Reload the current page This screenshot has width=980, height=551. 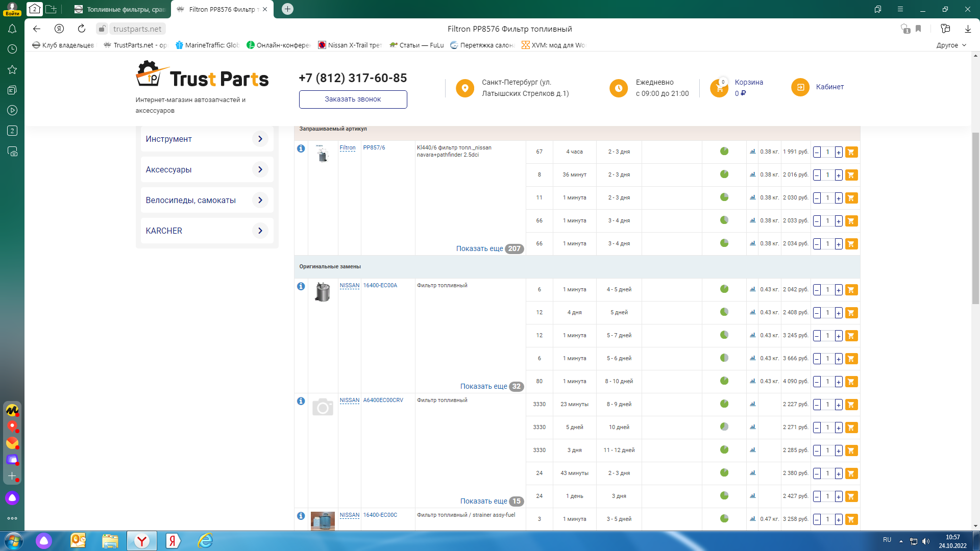[x=82, y=29]
